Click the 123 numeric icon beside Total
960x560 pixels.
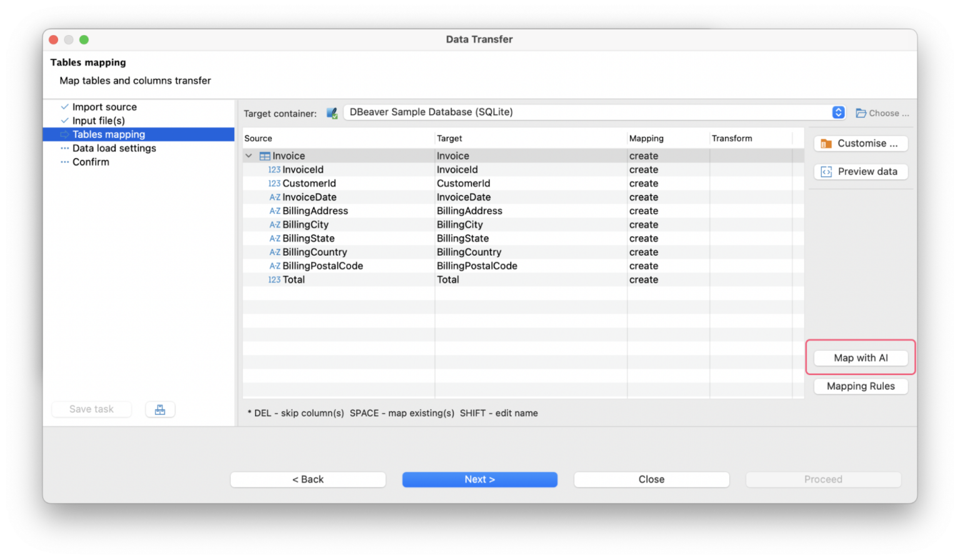pyautogui.click(x=274, y=279)
